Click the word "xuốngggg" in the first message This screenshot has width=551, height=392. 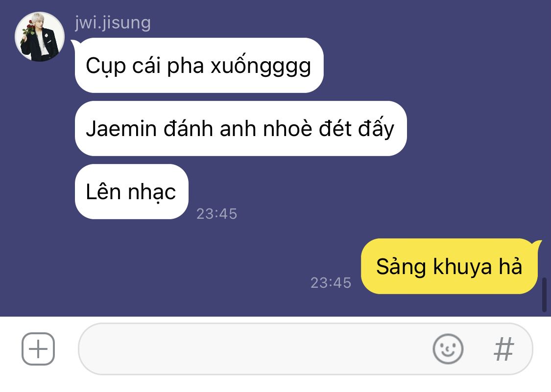pos(261,66)
